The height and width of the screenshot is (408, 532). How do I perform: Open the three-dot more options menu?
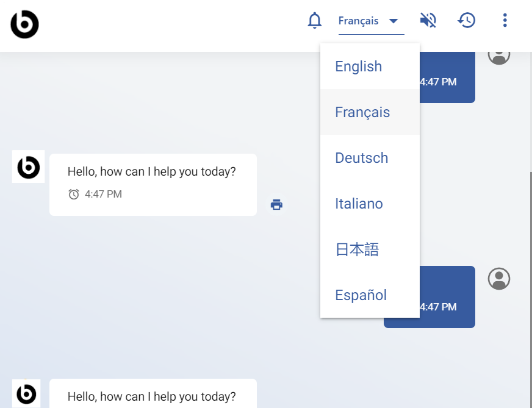(x=505, y=21)
